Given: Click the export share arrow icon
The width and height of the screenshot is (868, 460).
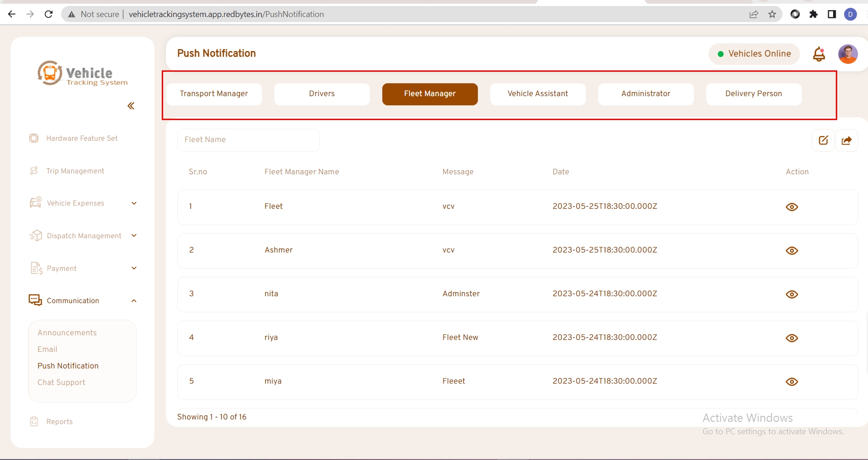Looking at the screenshot, I should (x=846, y=140).
